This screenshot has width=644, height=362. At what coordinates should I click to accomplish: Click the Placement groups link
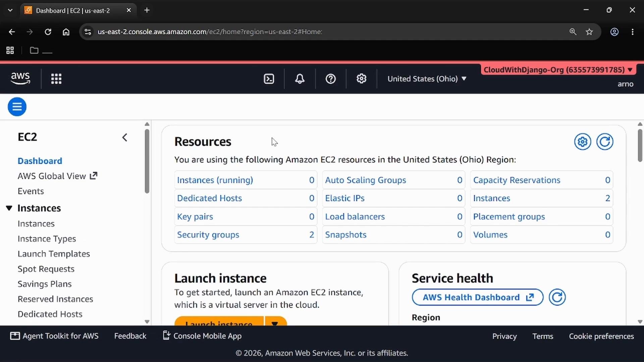point(509,217)
